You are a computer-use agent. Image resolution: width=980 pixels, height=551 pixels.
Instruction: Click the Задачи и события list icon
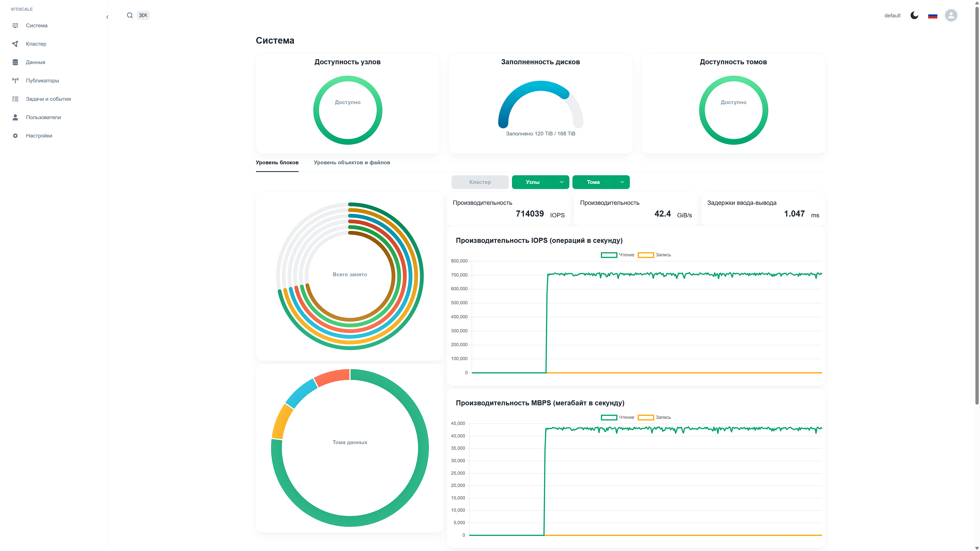[x=15, y=99]
